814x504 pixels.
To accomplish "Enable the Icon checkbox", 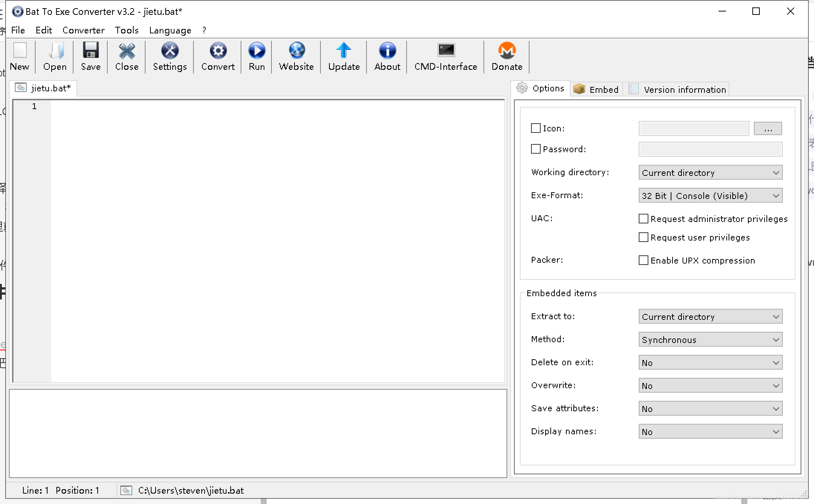I will click(535, 128).
